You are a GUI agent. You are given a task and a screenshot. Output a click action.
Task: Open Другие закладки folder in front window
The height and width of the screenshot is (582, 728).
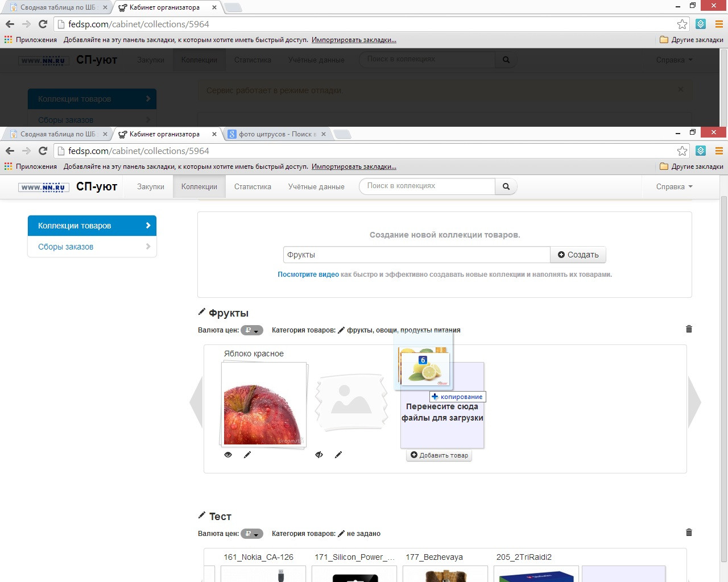point(692,167)
